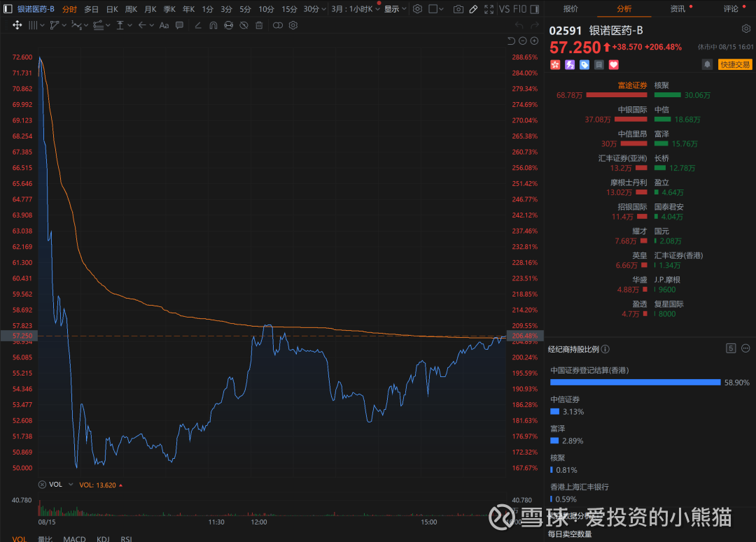Viewport: 756px width, 542px height.
Task: Toggle the pink heart favorite icon
Action: [x=613, y=64]
